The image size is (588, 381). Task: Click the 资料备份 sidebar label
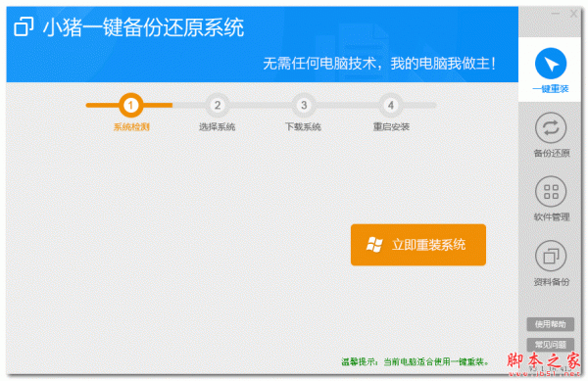click(552, 282)
